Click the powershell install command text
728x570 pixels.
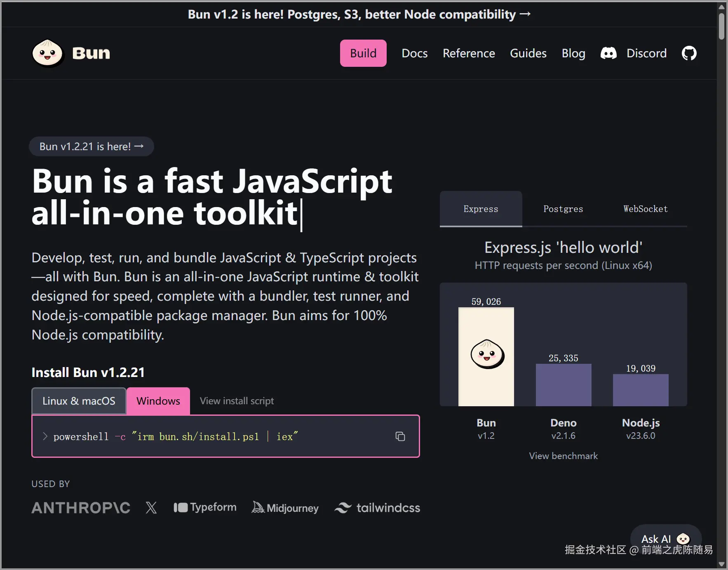[176, 436]
